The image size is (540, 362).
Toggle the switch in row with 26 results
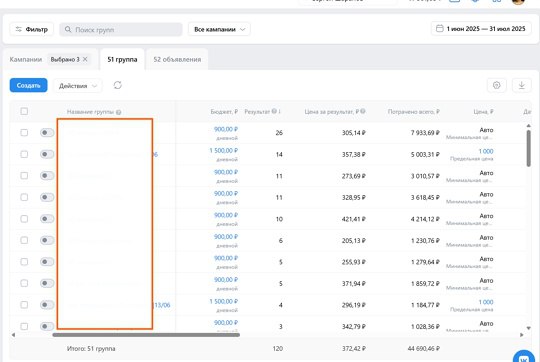(x=47, y=133)
